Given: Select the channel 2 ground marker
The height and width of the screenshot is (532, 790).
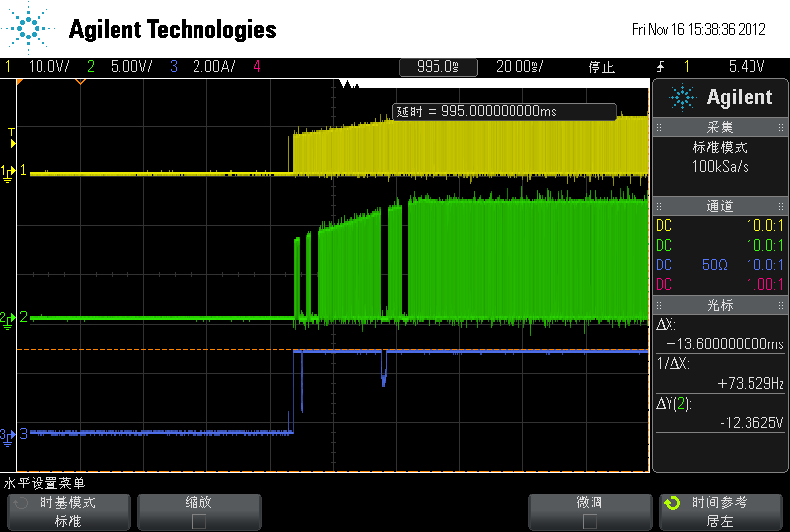Looking at the screenshot, I should click(8, 320).
